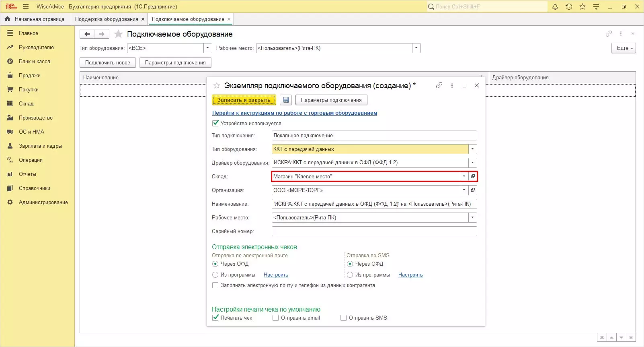Open the Еще dropdown menu
644x347 pixels.
click(x=623, y=48)
